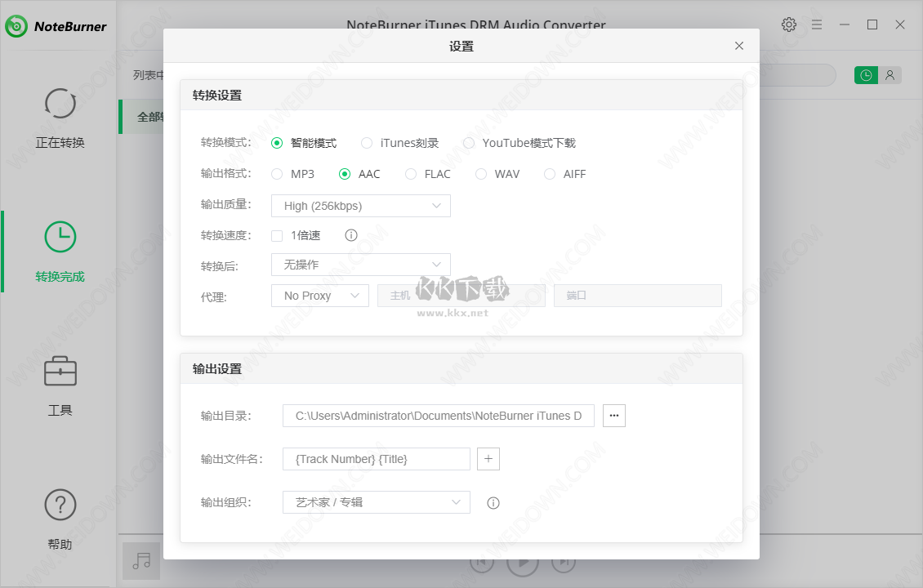Select the iTunes刻录 conversion mode

click(367, 142)
